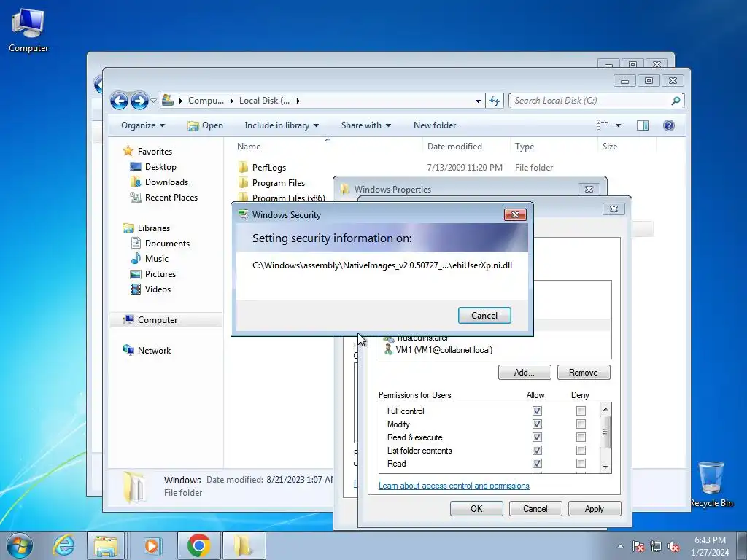Open Recent Places in Favorites

pyautogui.click(x=171, y=197)
